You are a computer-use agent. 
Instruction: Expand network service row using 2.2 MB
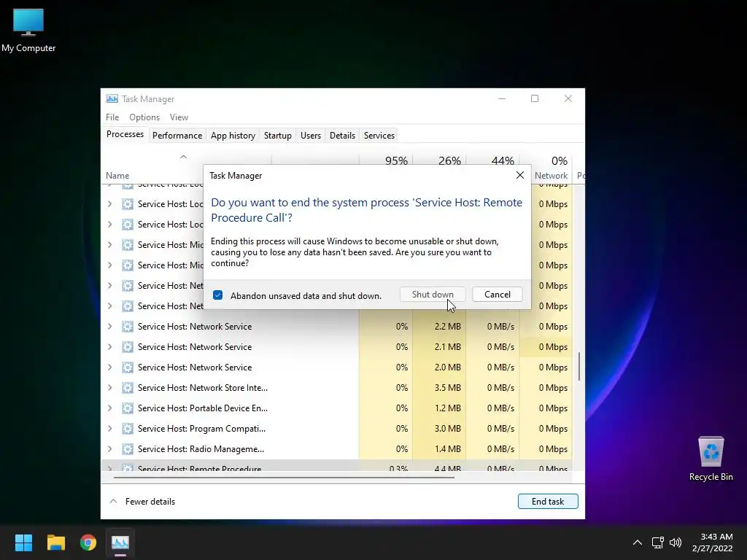coord(110,326)
